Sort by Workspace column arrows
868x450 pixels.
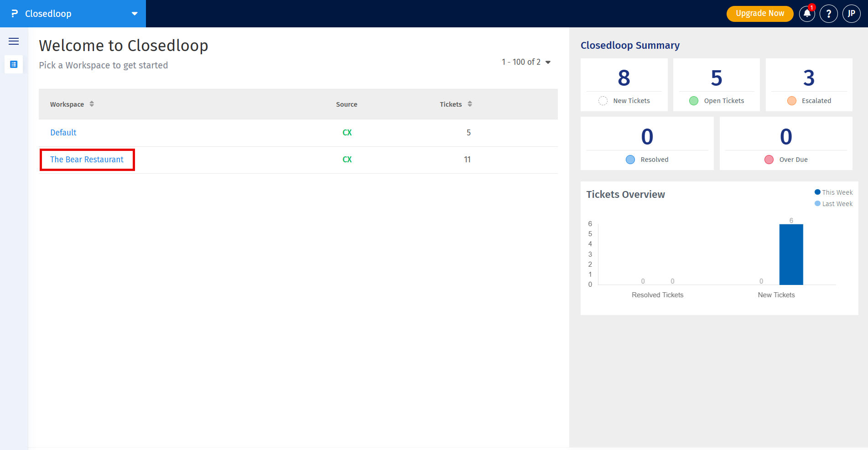(92, 104)
